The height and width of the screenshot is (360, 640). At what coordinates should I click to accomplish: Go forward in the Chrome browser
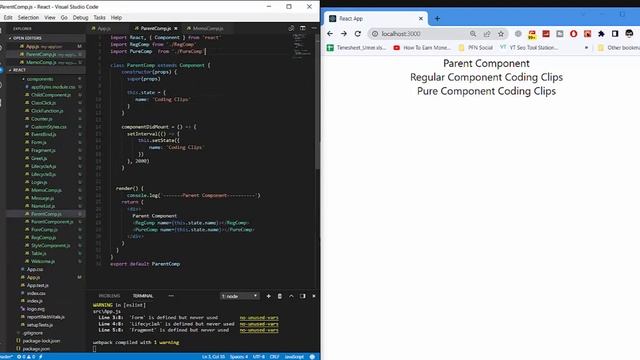tap(344, 34)
